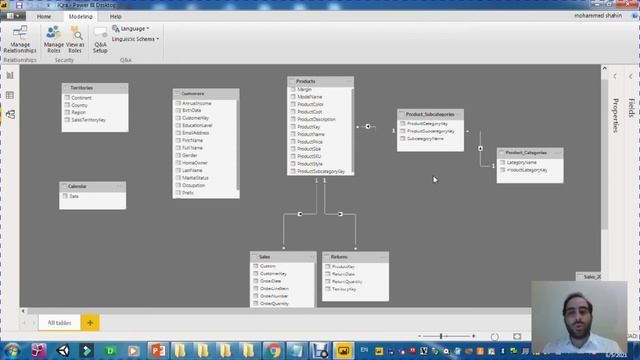Open the Language dropdown
Viewport: 640px width, 360px height.
[x=131, y=29]
